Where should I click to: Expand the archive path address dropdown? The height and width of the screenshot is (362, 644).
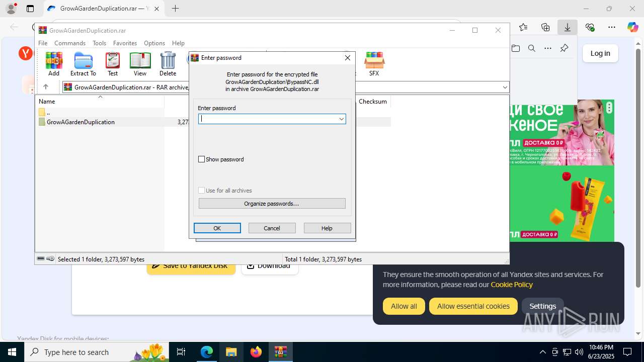[505, 87]
